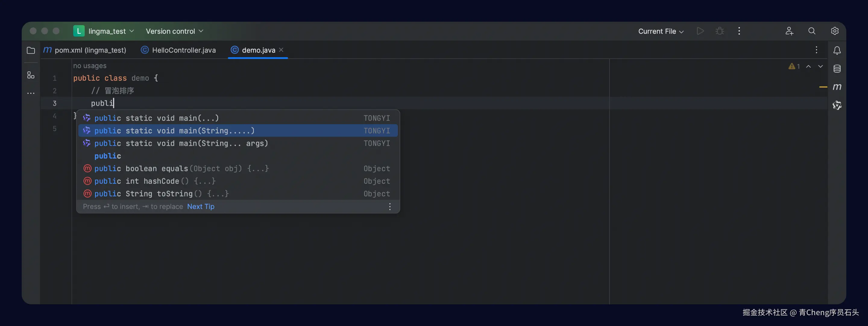
Task: Open the Structure tool window icon
Action: pyautogui.click(x=31, y=75)
